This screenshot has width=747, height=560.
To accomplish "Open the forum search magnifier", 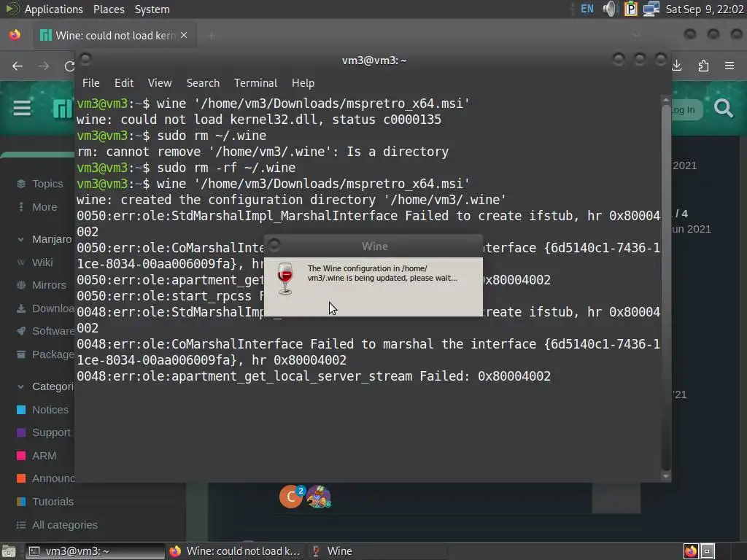I will tap(723, 109).
